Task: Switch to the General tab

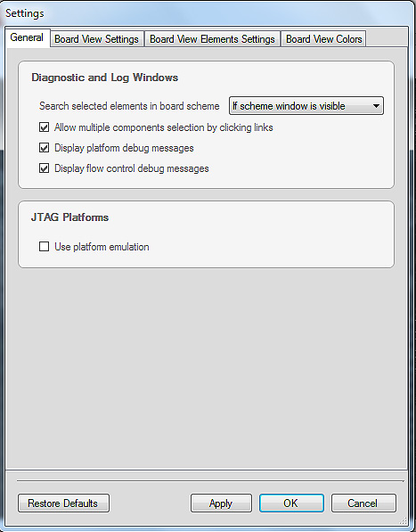Action: point(27,37)
